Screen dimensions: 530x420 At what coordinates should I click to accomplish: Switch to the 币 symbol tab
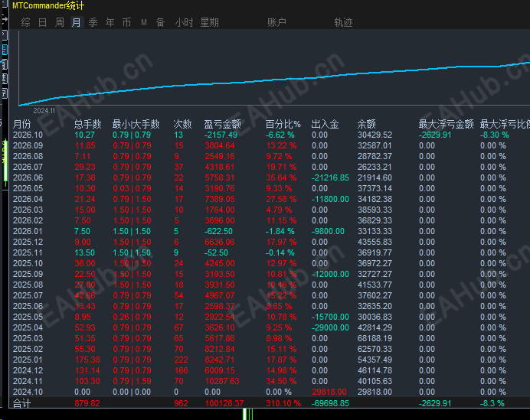[x=126, y=22]
